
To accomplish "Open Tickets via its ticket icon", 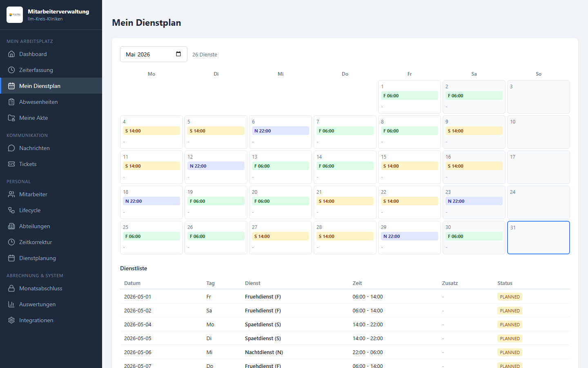I will (11, 164).
